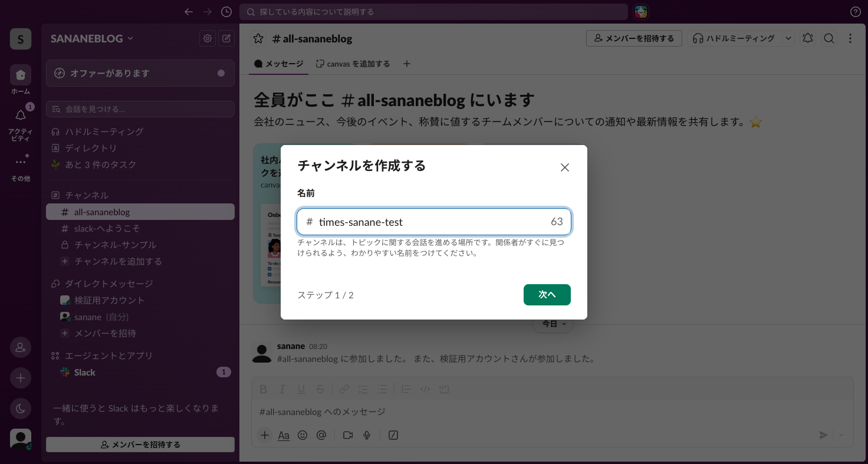Click 次へ button in dialog

pyautogui.click(x=547, y=295)
